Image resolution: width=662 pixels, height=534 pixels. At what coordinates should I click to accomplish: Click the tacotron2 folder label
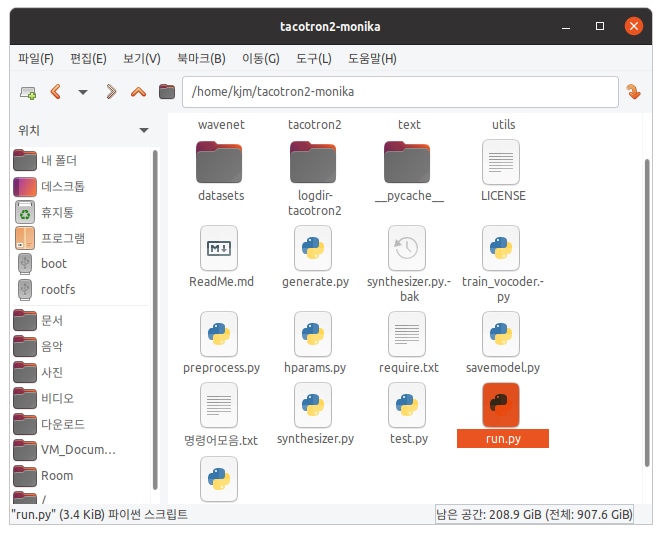coord(315,125)
